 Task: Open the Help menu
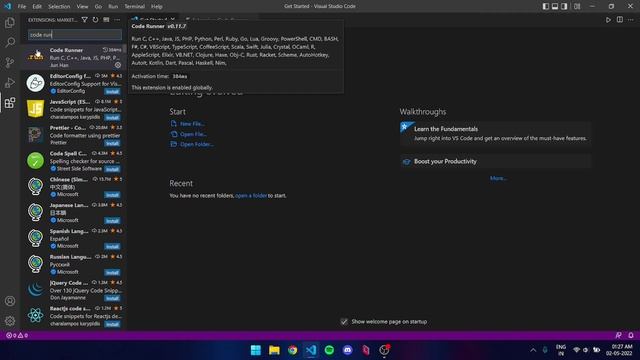[157, 7]
